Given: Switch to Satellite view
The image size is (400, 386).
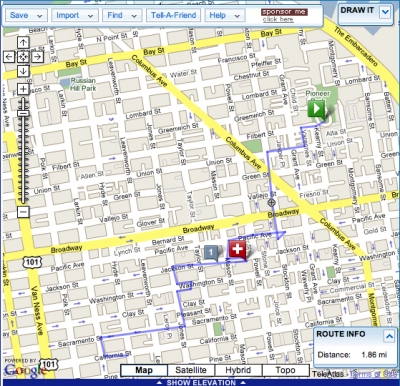Looking at the screenshot, I should tap(191, 370).
